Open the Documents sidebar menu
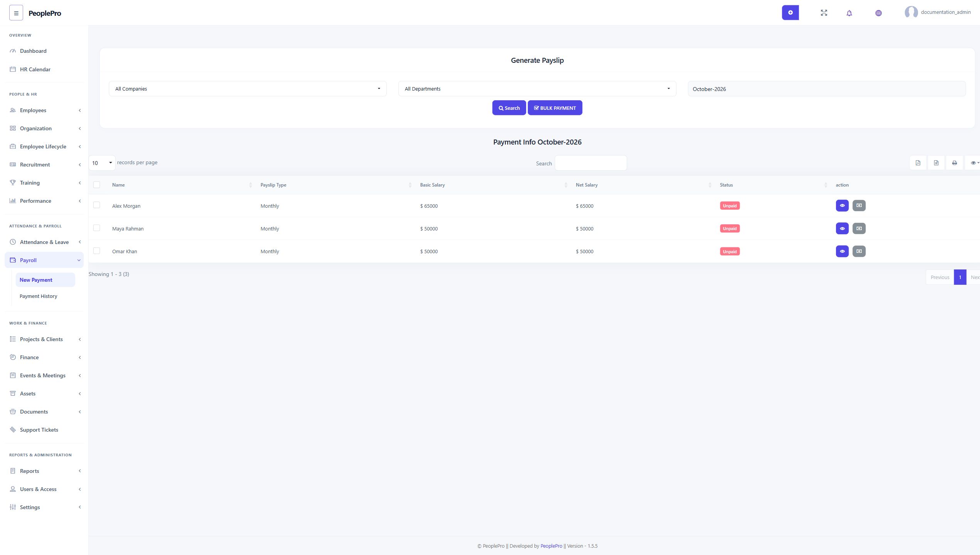980x555 pixels. tap(44, 412)
